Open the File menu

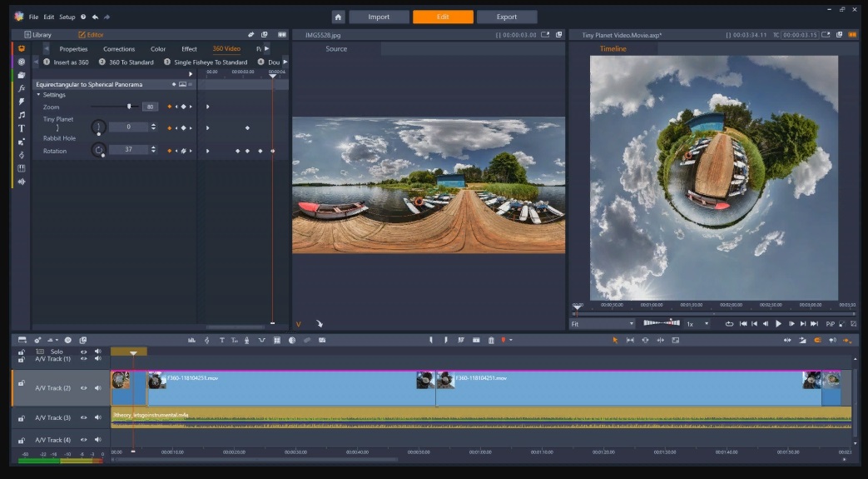[33, 17]
